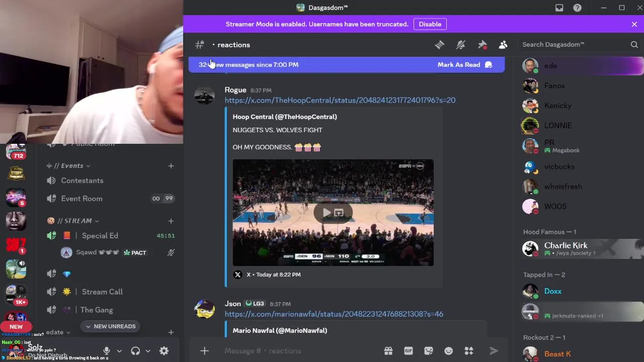Open the Discord inbox icon
Screen dimensions: 644x362
[x=559, y=8]
